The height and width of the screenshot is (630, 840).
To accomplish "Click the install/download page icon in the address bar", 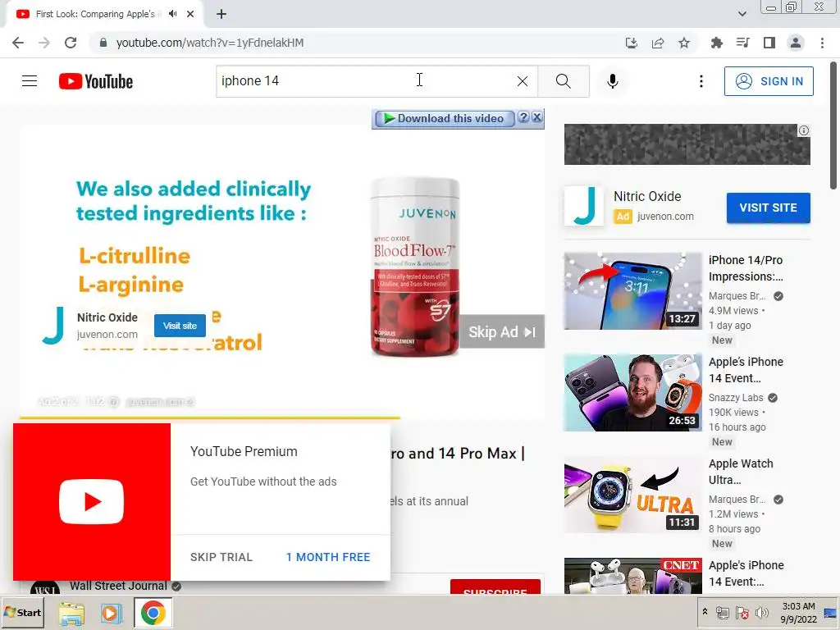I will click(x=632, y=43).
